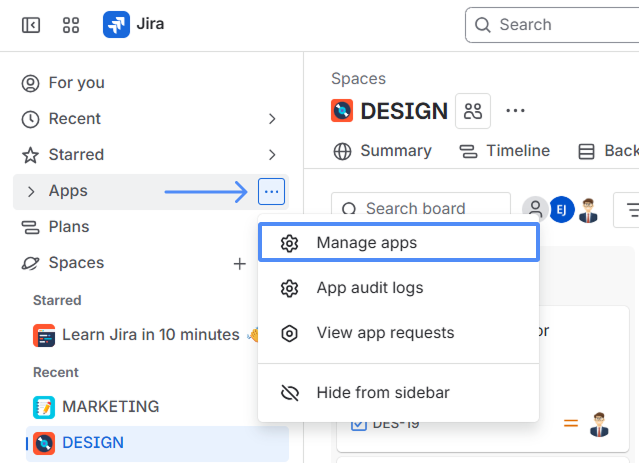
Task: Open For you in the sidebar
Action: (77, 83)
